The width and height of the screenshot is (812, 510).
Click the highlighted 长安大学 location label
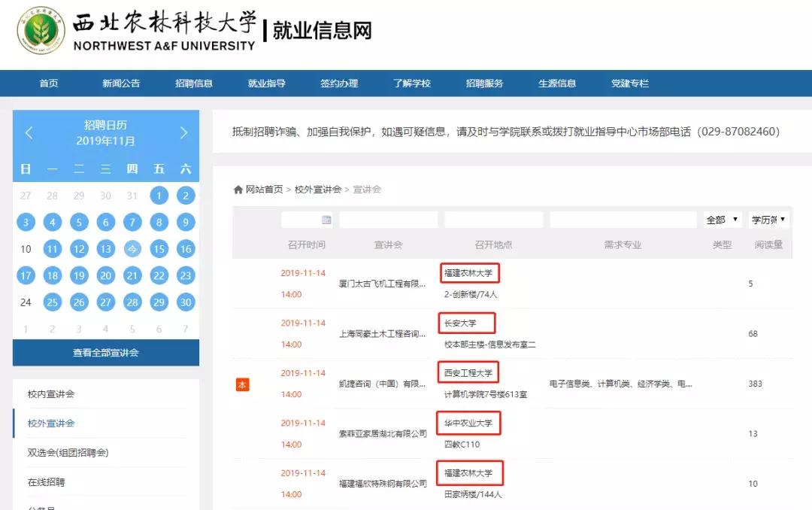tap(468, 322)
